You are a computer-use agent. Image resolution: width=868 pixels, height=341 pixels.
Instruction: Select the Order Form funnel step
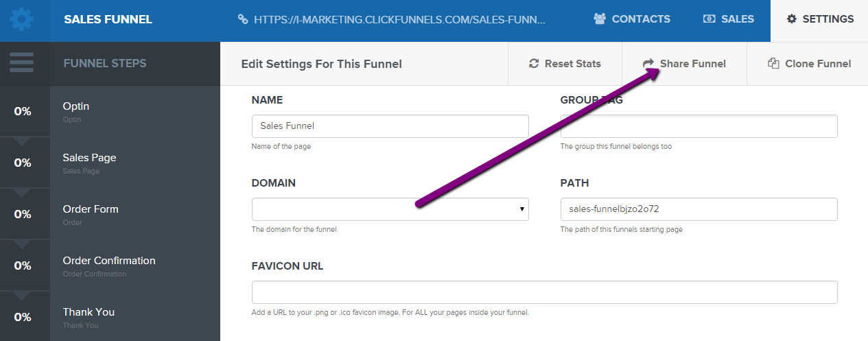pyautogui.click(x=110, y=213)
